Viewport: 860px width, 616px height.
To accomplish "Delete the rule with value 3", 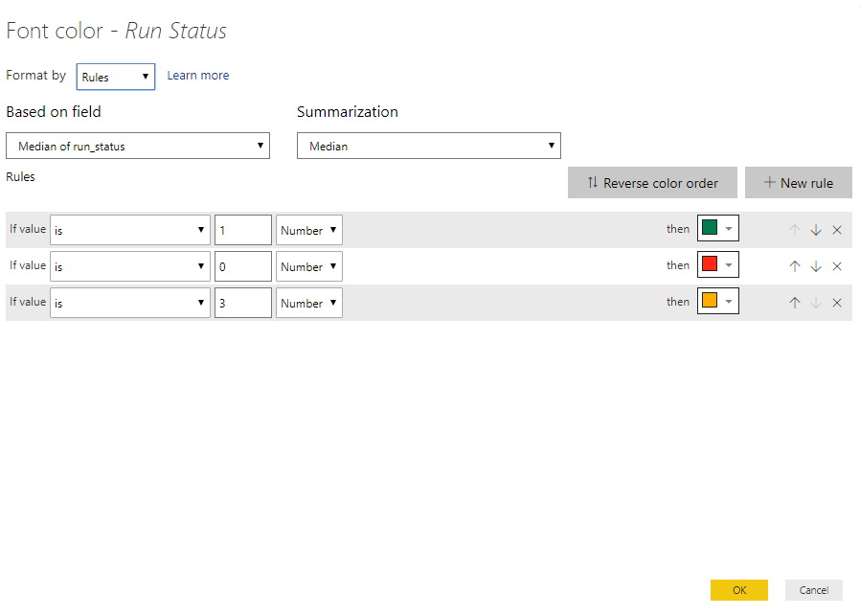I will 837,303.
